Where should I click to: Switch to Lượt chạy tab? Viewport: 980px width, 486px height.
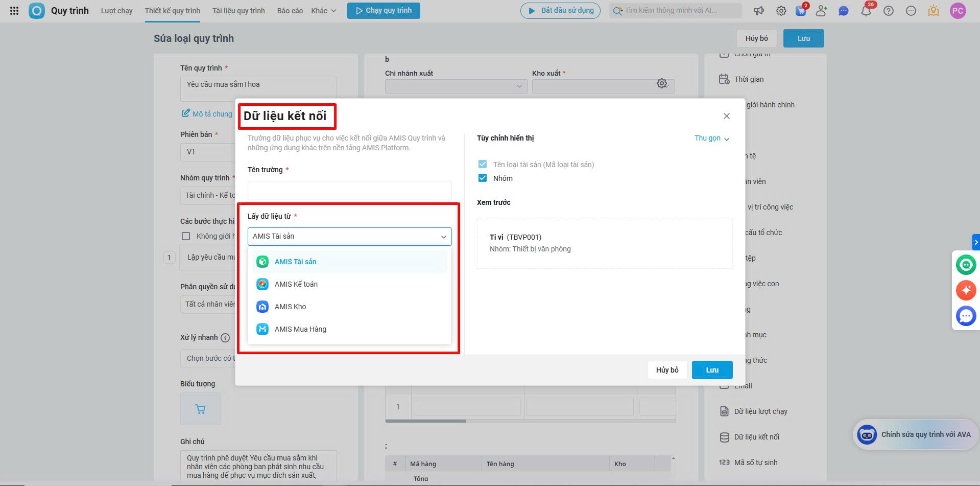[x=117, y=11]
